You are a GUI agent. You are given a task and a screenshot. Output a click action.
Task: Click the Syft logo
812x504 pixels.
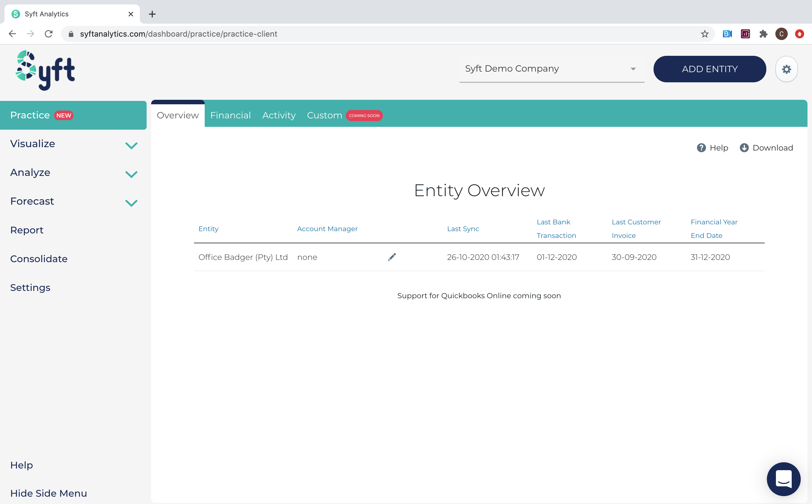click(45, 70)
